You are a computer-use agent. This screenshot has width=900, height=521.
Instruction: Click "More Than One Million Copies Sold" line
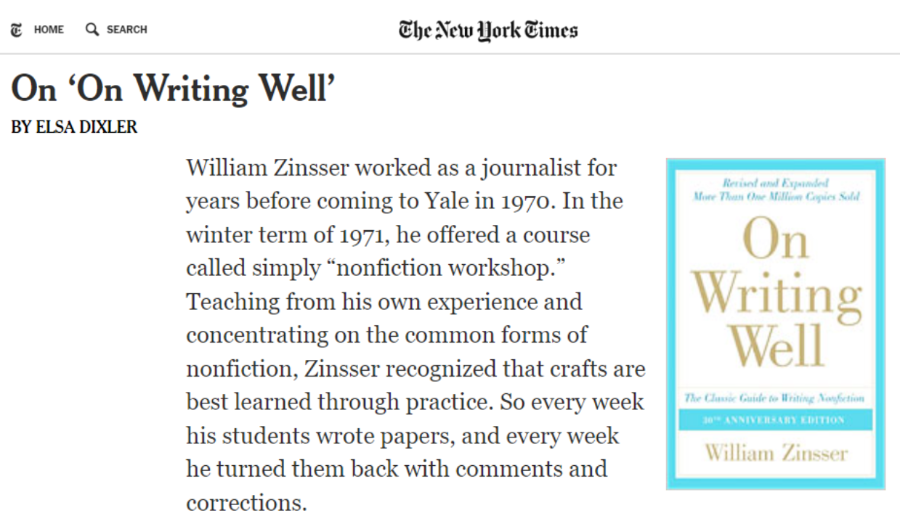coord(776,196)
